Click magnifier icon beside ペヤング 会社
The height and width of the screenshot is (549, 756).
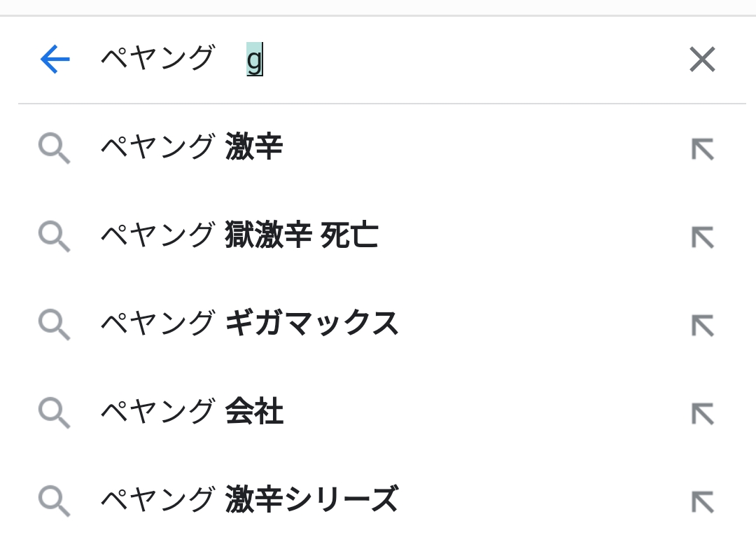(x=54, y=413)
